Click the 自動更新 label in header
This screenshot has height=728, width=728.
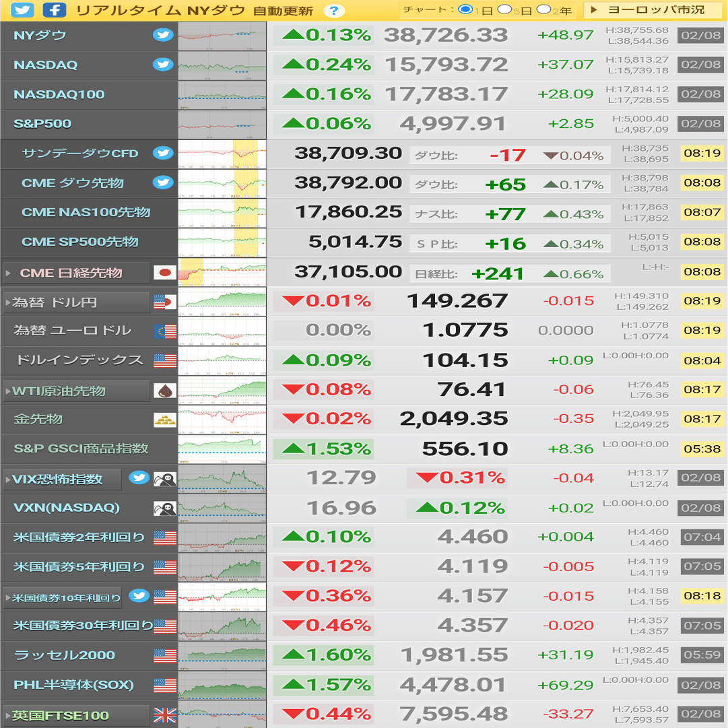[284, 11]
